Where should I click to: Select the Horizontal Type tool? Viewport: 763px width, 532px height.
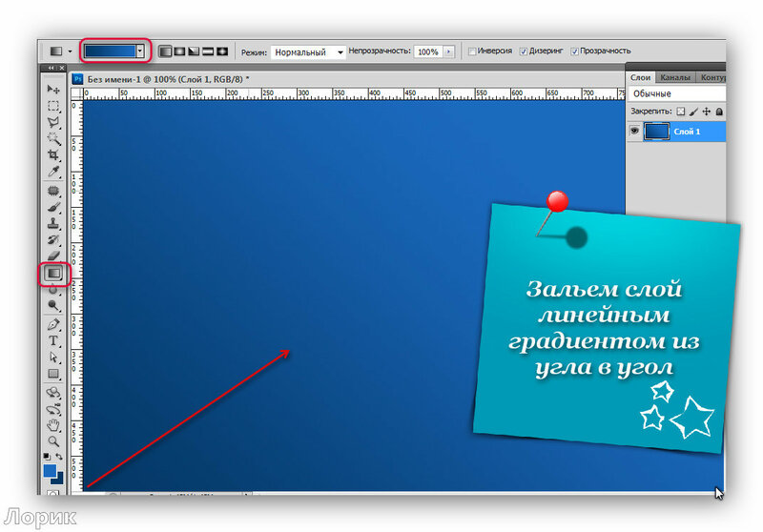pyautogui.click(x=53, y=341)
